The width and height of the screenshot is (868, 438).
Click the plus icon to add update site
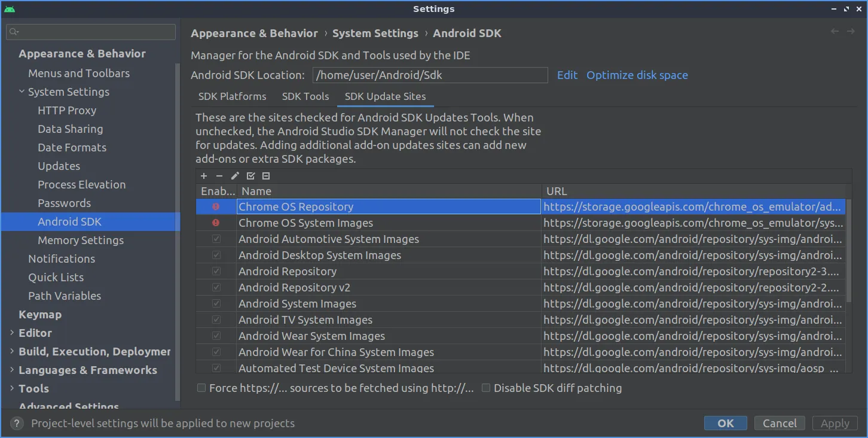coord(204,176)
